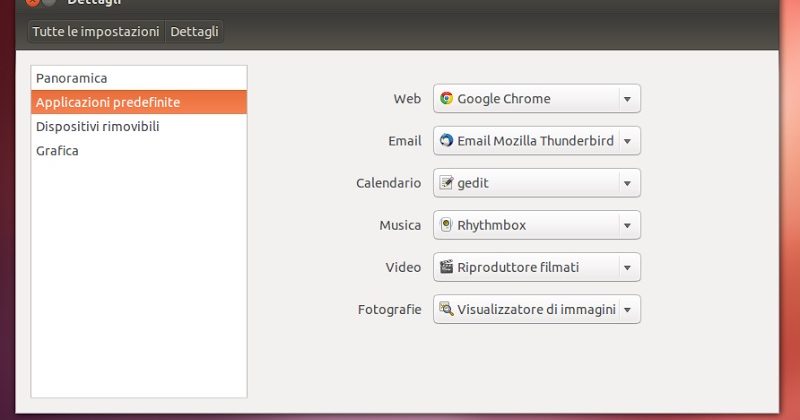Click the clapperboard icon for Riproduttore filmati
The height and width of the screenshot is (420, 800).
point(446,267)
